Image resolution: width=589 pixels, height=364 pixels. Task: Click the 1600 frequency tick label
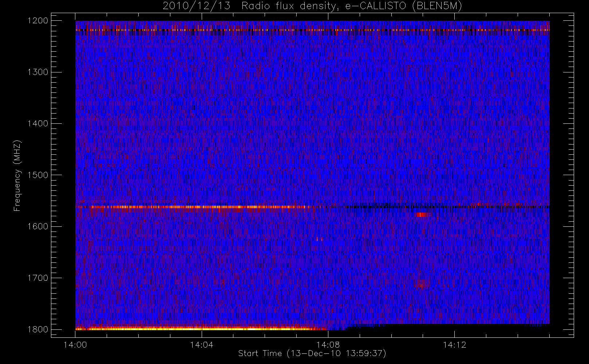tap(38, 226)
